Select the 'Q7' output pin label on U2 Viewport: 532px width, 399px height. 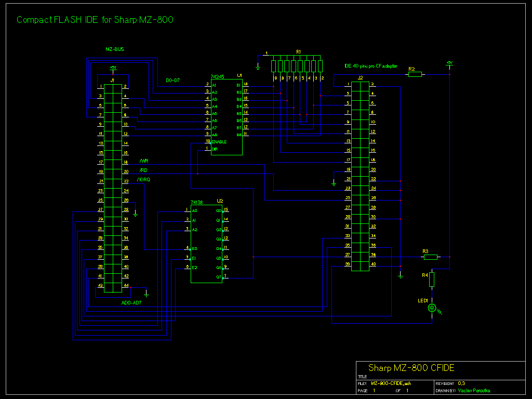pyautogui.click(x=219, y=277)
